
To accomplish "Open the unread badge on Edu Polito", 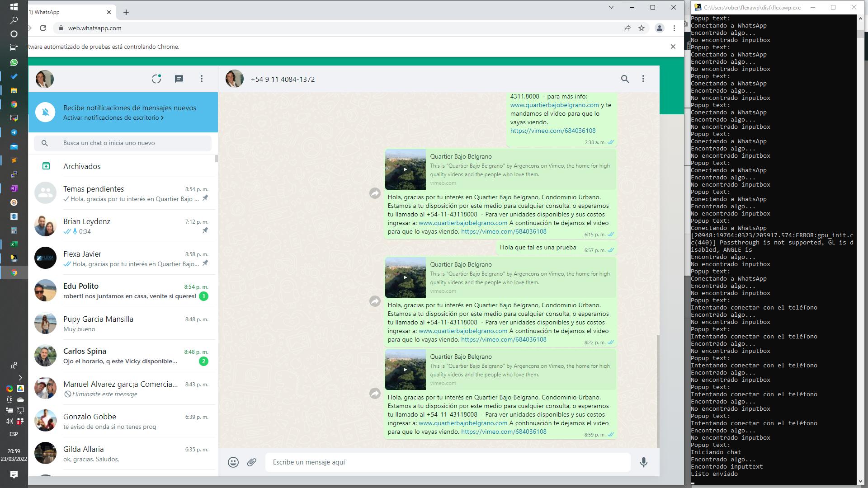I will pyautogui.click(x=204, y=296).
